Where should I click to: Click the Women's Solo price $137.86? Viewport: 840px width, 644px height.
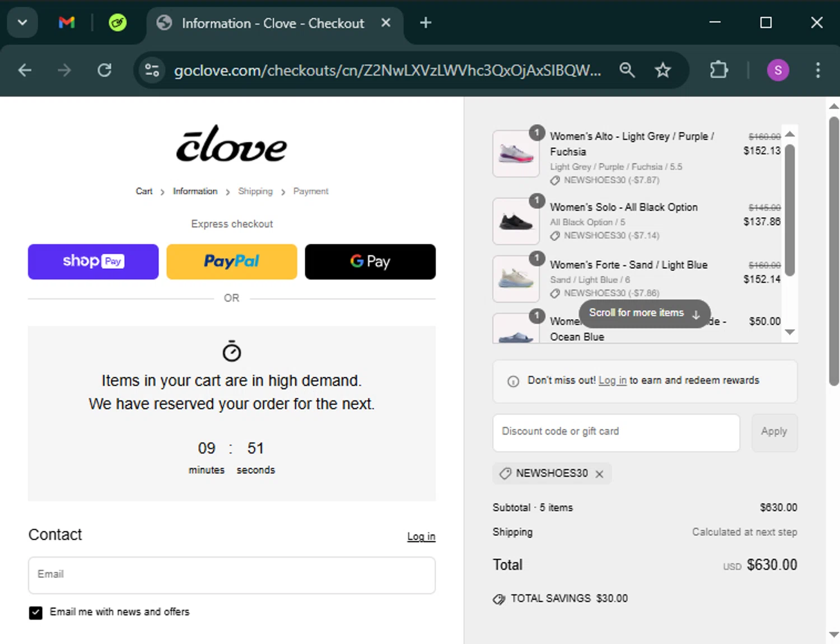(762, 222)
